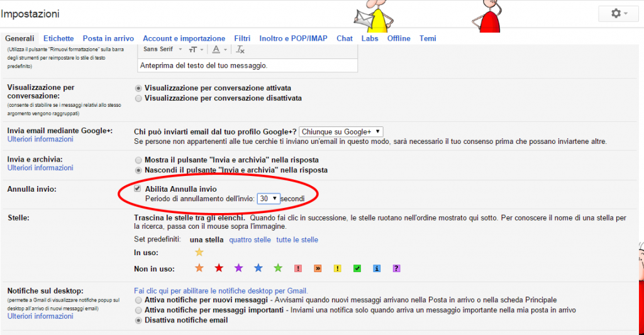Switch to the Generali tab
This screenshot has width=644, height=335.
19,38
